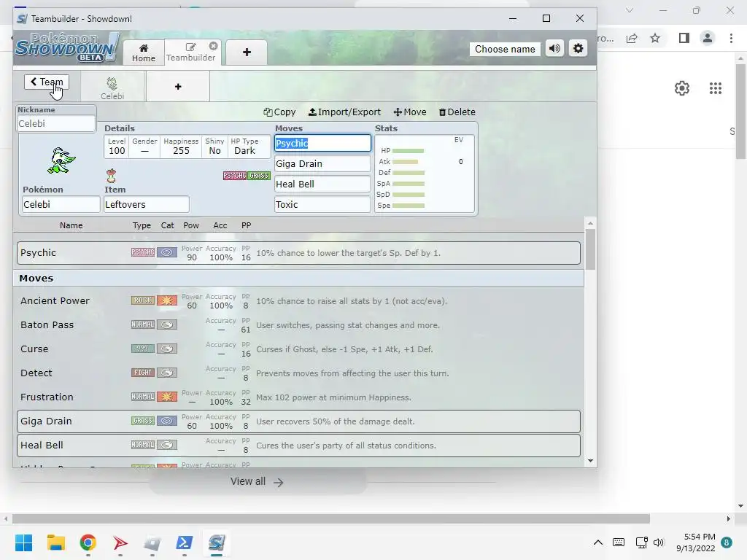Close the Teambuilder tab
This screenshot has width=747, height=560.
coord(214,46)
